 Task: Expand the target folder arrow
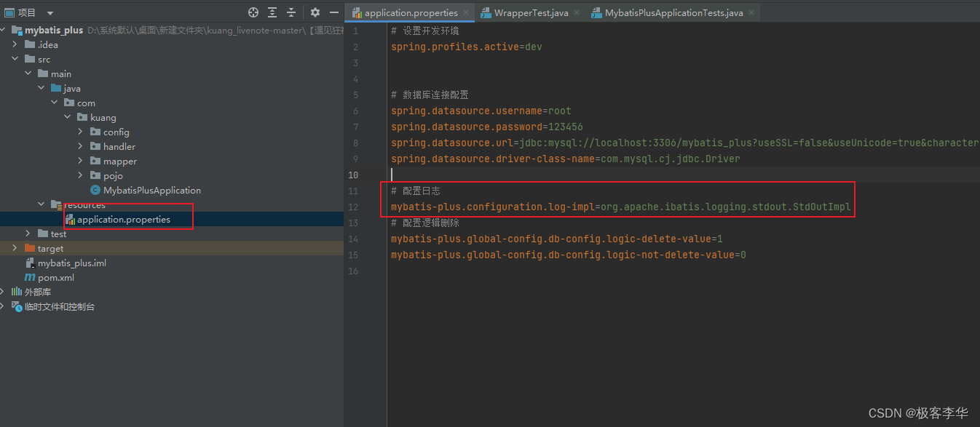15,248
